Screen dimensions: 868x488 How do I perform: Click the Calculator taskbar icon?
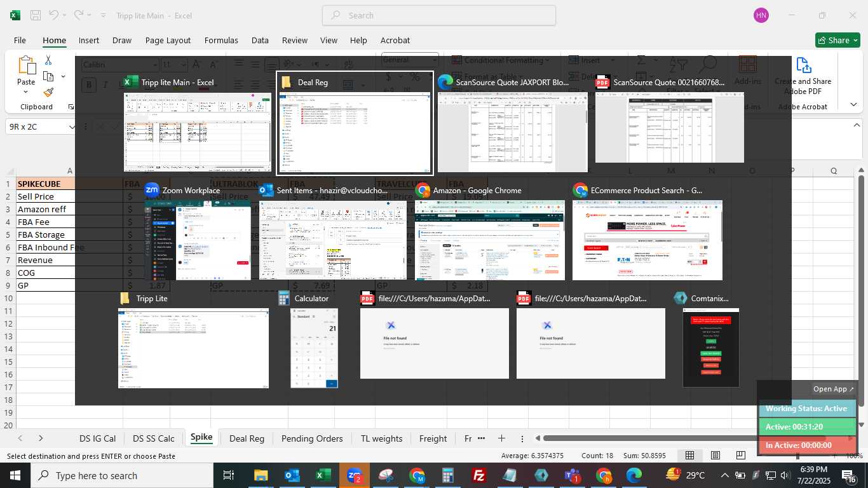(x=448, y=475)
